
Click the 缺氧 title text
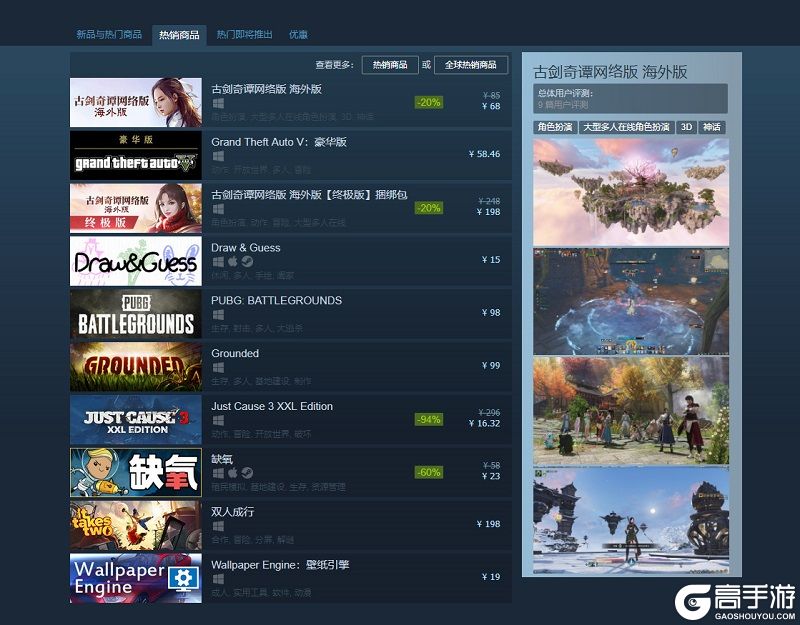(x=222, y=459)
